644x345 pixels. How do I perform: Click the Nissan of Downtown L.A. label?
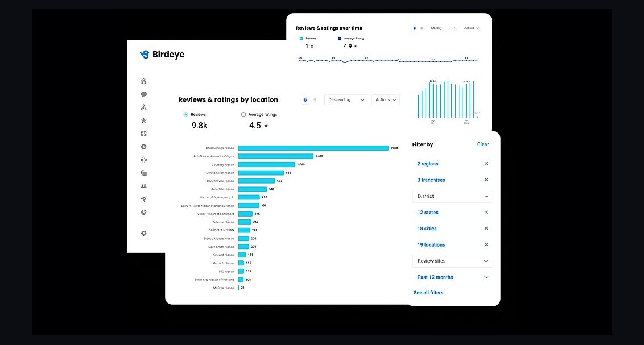[x=216, y=197]
